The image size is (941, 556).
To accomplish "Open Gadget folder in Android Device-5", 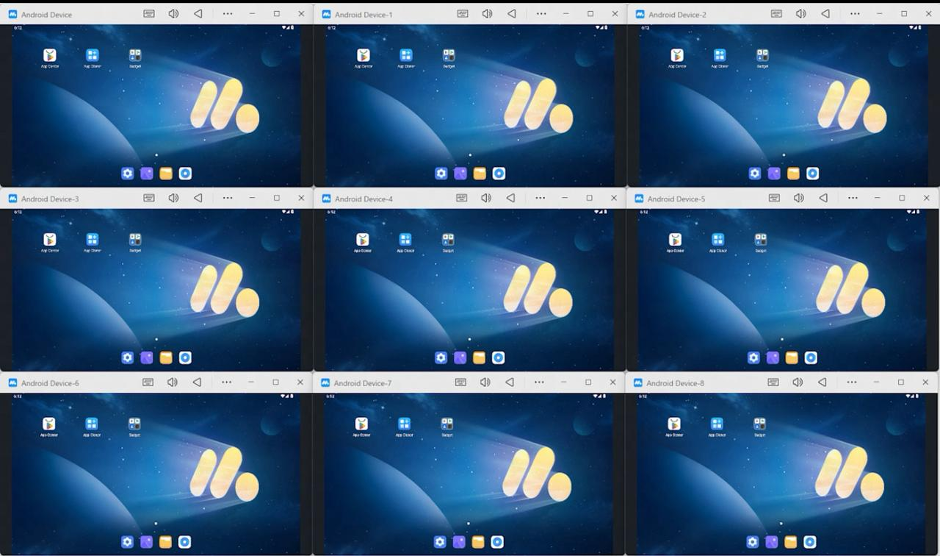I will point(760,240).
